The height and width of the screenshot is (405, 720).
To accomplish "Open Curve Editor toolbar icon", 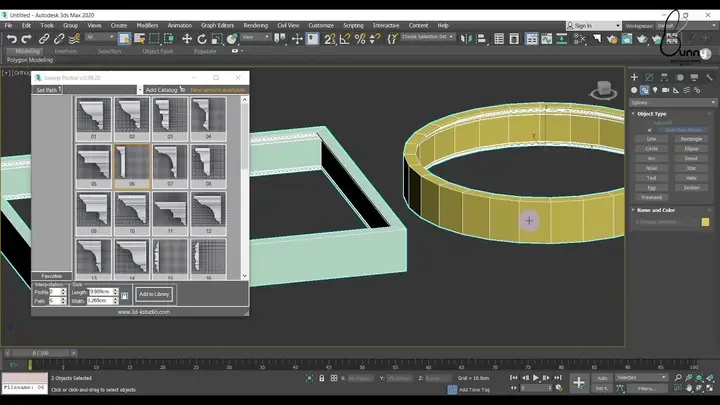I will 546,39.
